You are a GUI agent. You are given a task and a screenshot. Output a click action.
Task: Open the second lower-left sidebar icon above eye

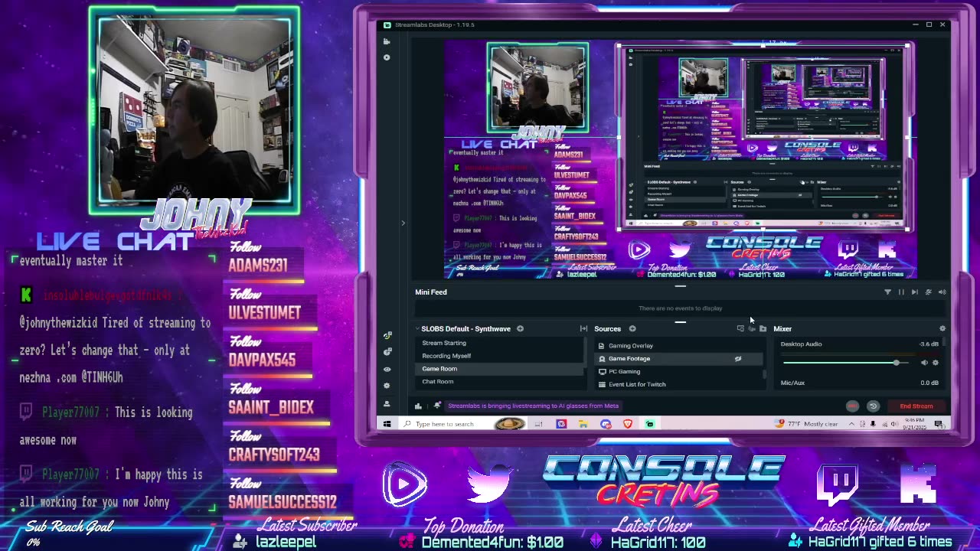coord(387,352)
